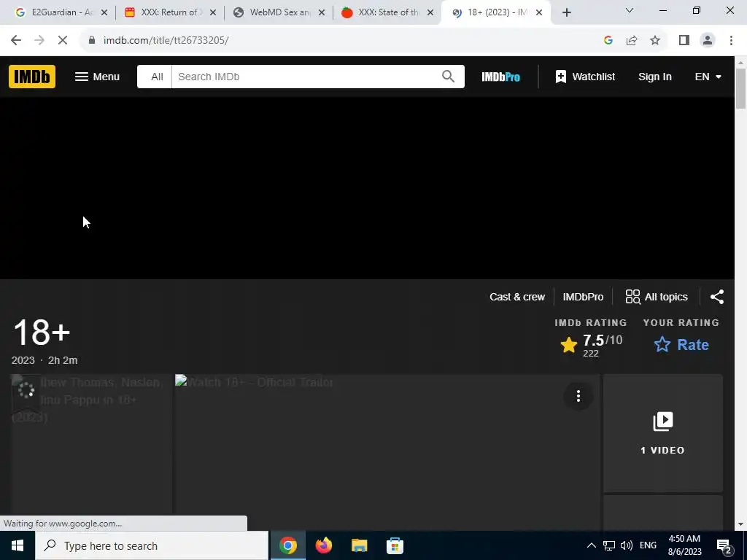Open the clock showing 4:50 AM
The height and width of the screenshot is (560, 747).
point(684,545)
